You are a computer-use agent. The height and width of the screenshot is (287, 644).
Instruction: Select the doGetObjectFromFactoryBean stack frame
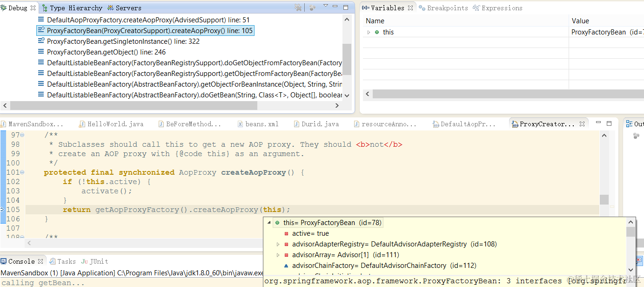coord(189,63)
